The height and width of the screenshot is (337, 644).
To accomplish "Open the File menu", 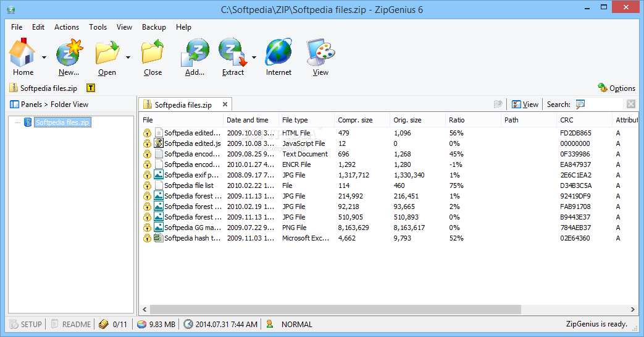I will pos(17,27).
